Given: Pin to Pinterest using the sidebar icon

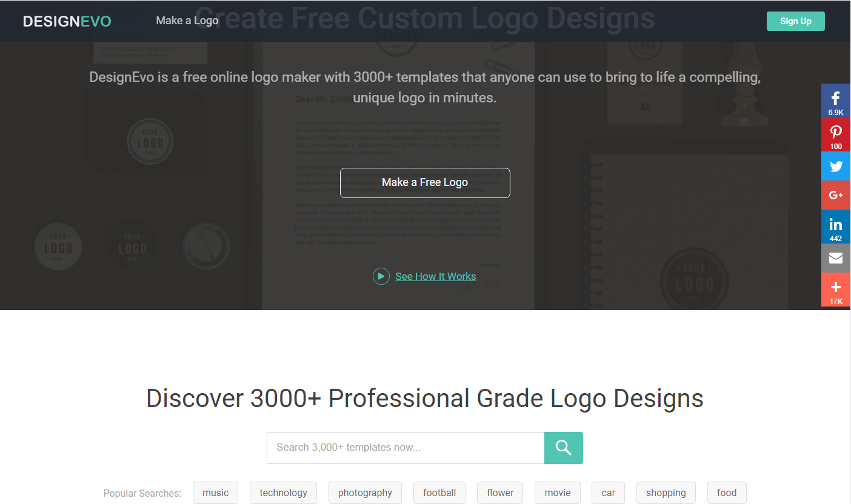Looking at the screenshot, I should [836, 134].
